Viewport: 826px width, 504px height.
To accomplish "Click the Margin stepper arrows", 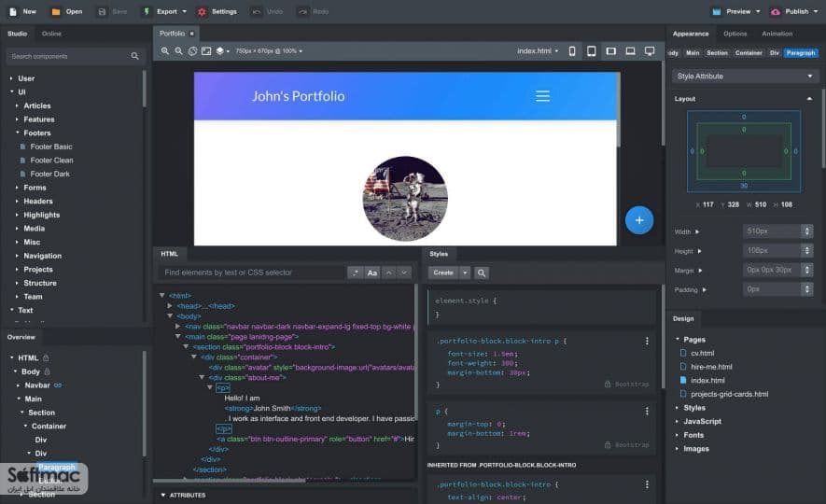I will tap(806, 270).
